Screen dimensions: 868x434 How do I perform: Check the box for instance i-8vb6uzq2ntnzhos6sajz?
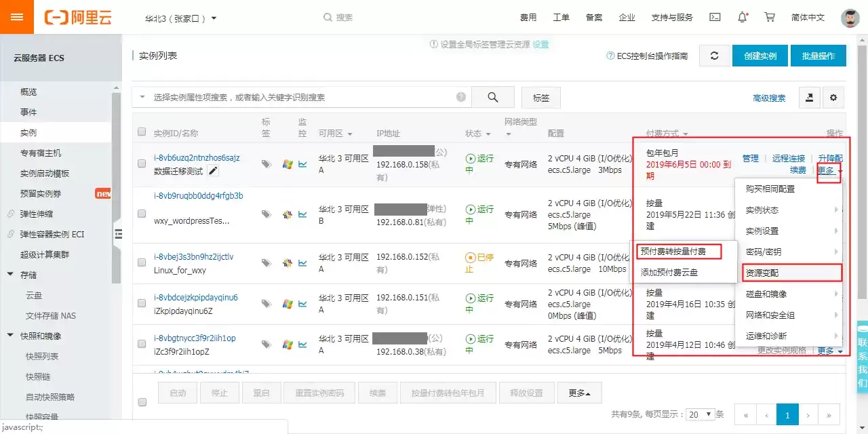[x=142, y=163]
